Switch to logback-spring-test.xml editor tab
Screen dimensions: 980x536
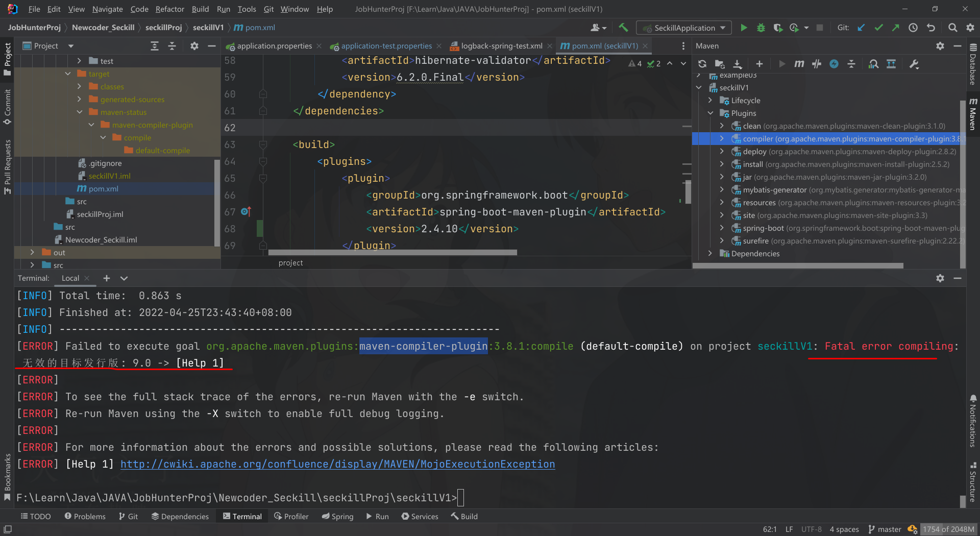[501, 46]
